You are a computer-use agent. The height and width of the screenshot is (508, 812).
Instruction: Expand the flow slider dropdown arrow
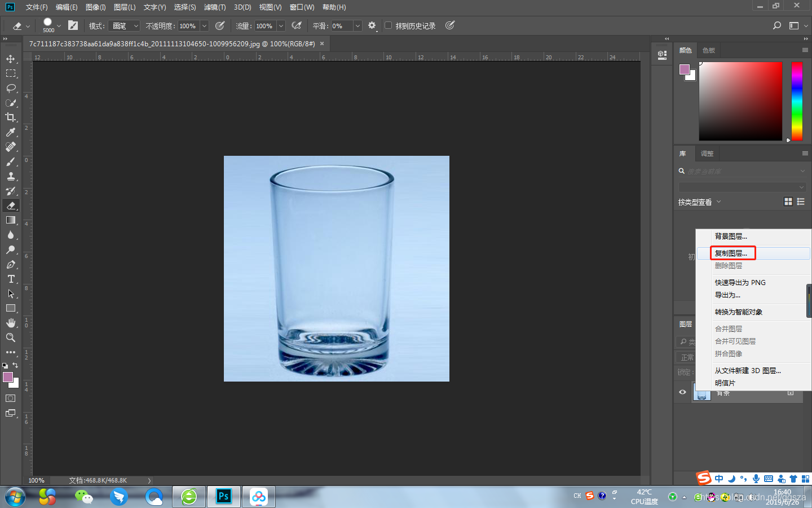coord(281,26)
